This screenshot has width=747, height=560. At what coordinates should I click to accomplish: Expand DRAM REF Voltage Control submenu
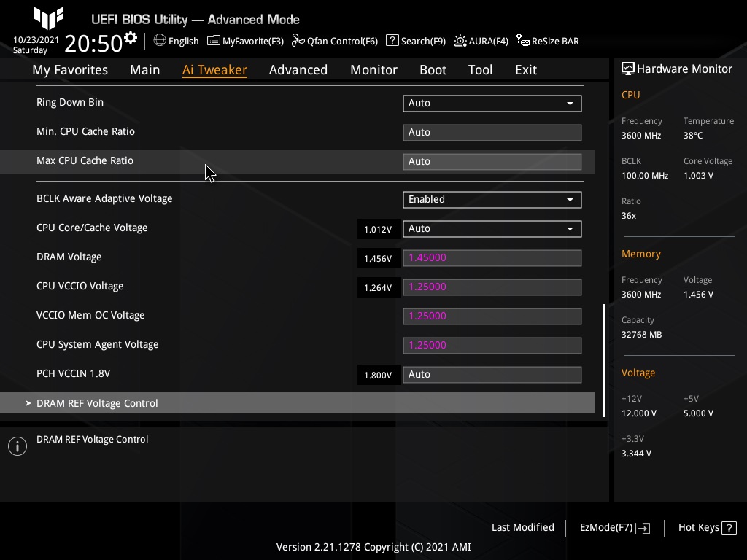[x=298, y=403]
